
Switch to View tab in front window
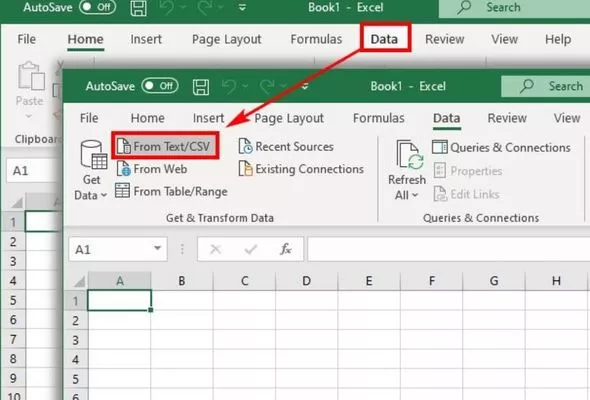click(x=567, y=118)
